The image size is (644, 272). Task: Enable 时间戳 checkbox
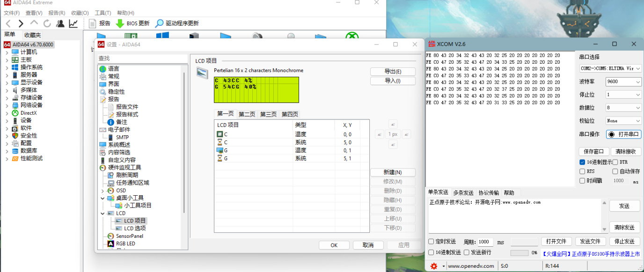[x=582, y=180]
